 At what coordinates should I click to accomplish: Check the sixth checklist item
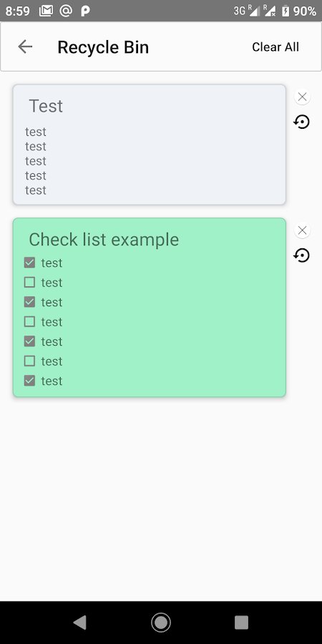click(x=29, y=361)
